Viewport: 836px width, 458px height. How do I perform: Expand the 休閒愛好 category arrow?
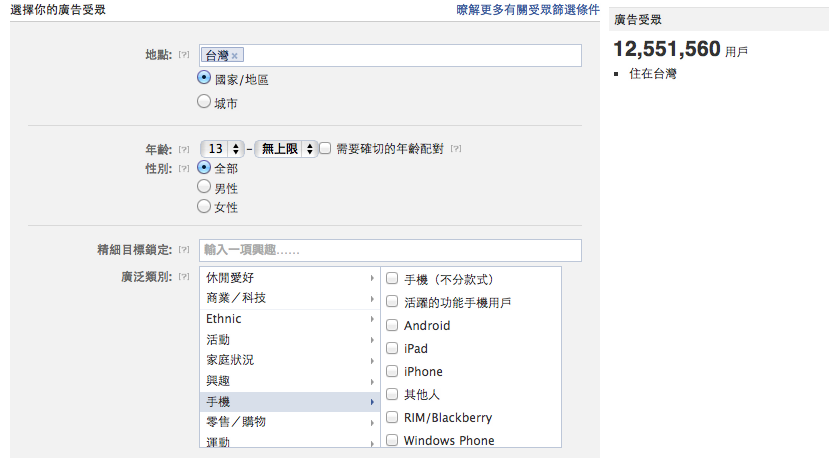pyautogui.click(x=372, y=278)
